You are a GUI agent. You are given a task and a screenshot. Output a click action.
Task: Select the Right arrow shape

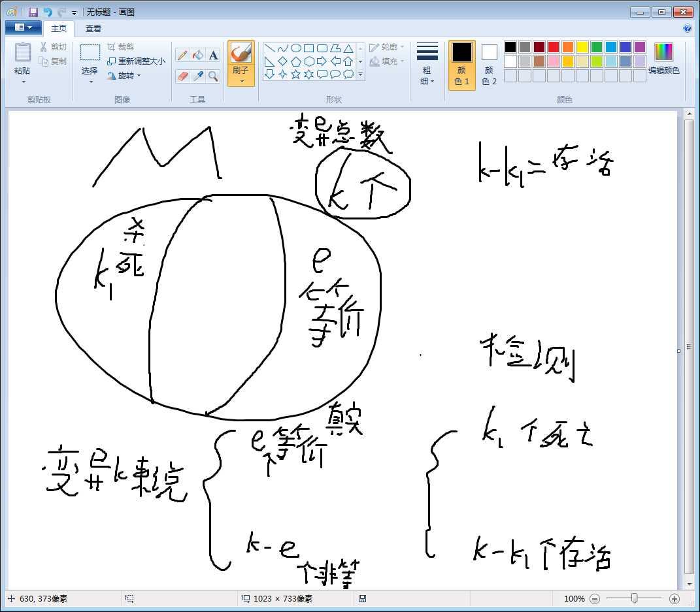click(322, 61)
